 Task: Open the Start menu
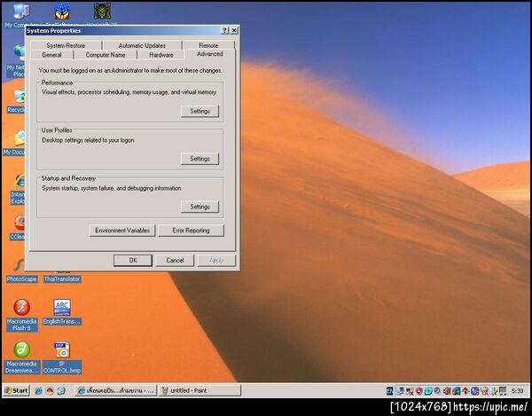(x=16, y=390)
